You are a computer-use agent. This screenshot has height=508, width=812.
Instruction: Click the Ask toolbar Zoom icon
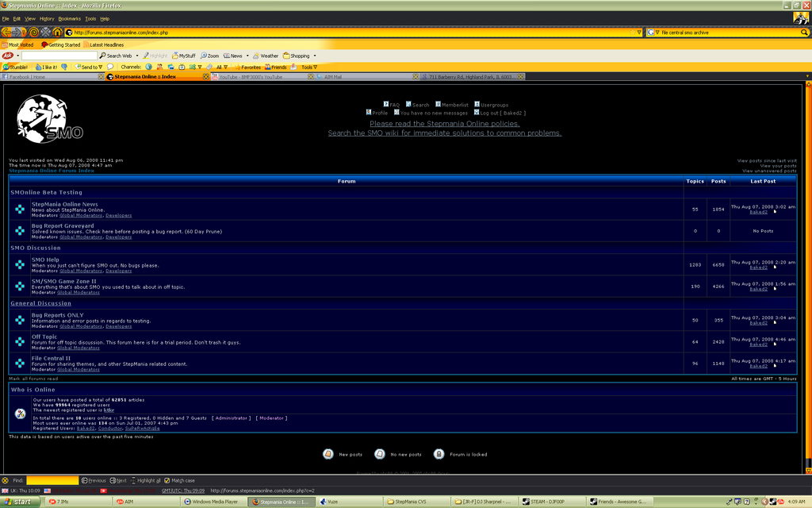point(204,56)
